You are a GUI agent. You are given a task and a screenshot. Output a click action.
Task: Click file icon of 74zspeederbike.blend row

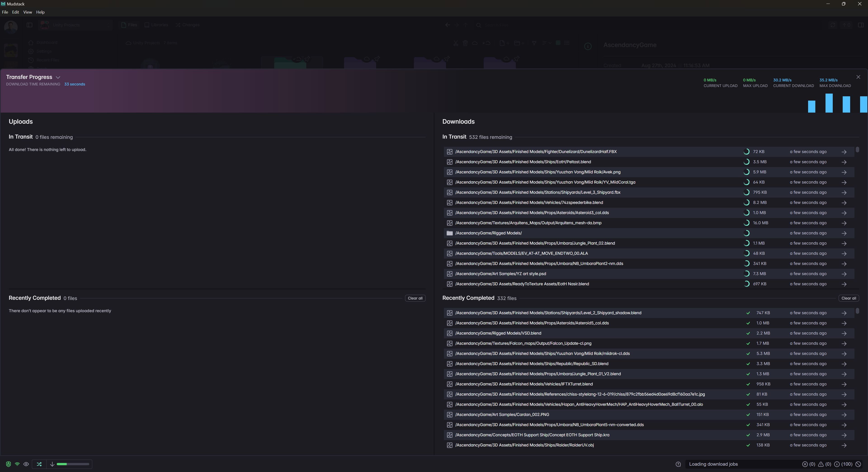coord(450,203)
